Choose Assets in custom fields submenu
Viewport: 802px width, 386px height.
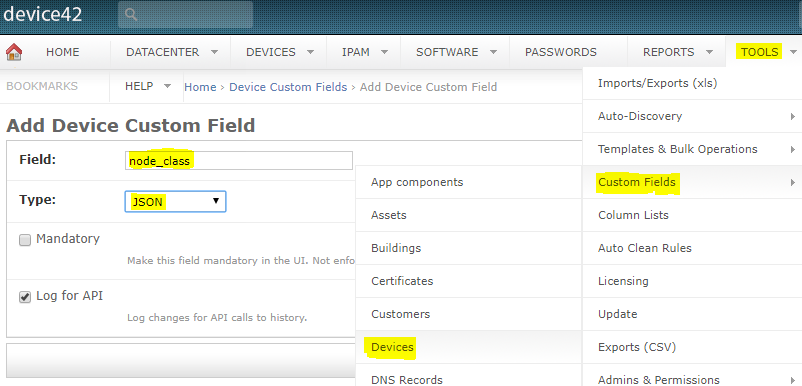click(469, 215)
